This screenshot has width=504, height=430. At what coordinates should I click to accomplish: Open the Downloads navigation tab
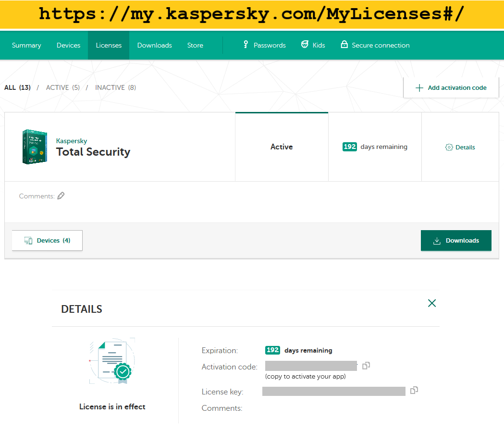coord(155,45)
